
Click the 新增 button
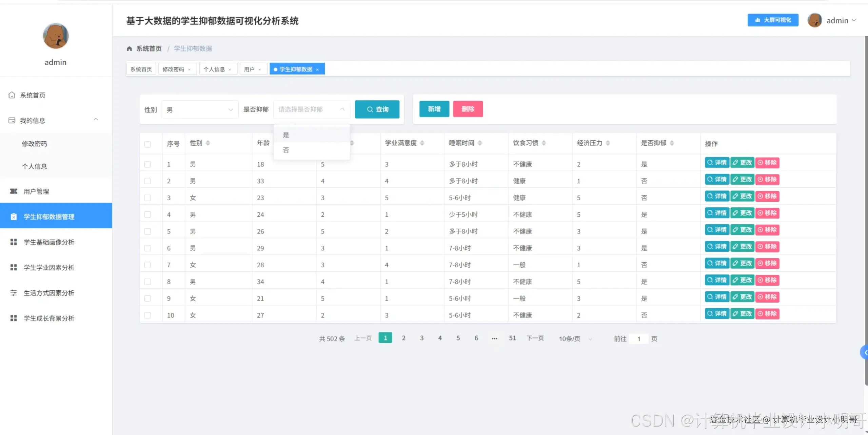(x=434, y=109)
